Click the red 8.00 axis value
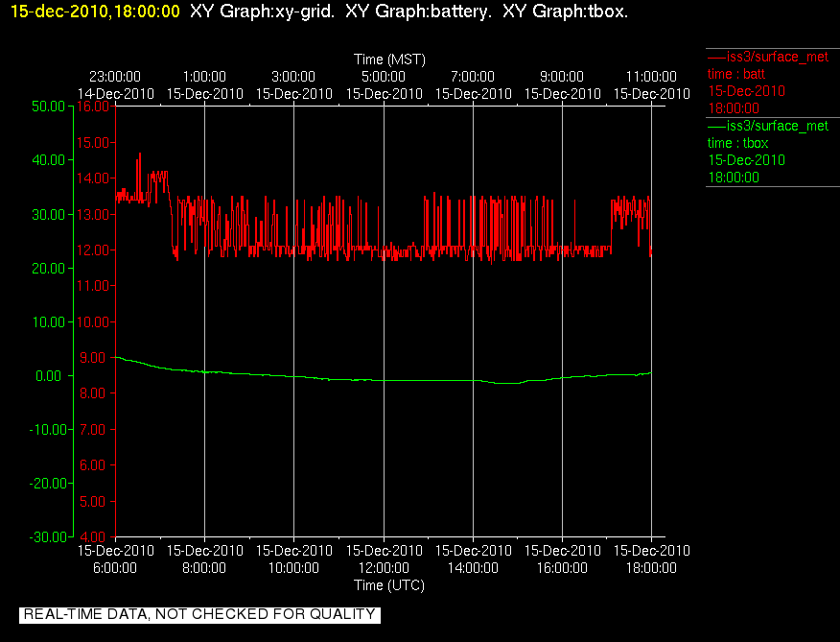Viewport: 840px width, 642px height. tap(93, 393)
